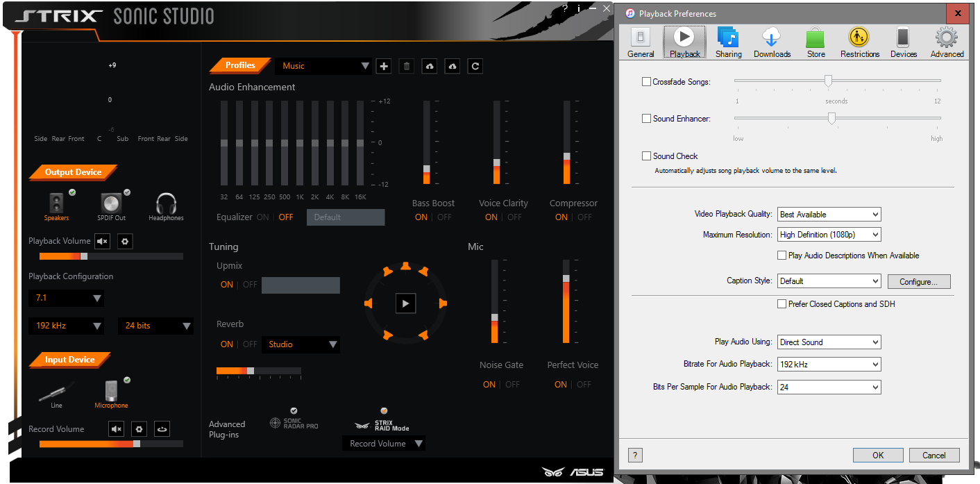Switch to Downloads preferences tab
The image size is (980, 484).
coord(772,42)
